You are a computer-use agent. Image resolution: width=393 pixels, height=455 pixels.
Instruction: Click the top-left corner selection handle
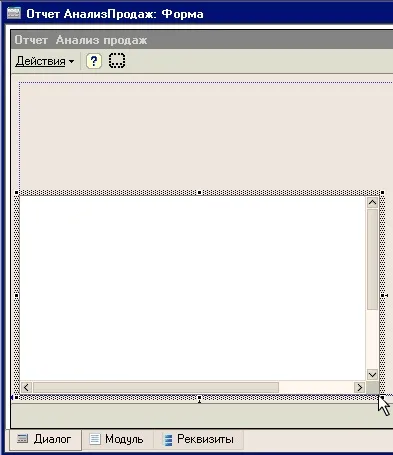click(x=16, y=192)
